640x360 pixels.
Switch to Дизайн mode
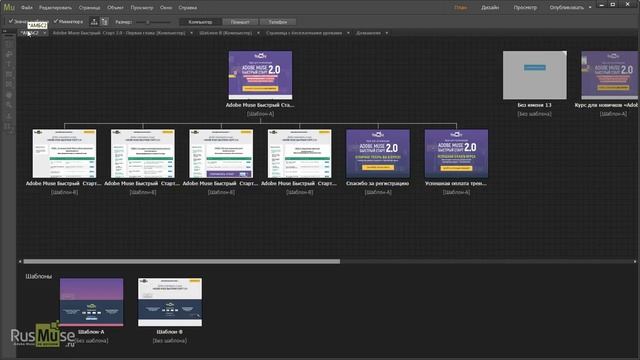490,7
